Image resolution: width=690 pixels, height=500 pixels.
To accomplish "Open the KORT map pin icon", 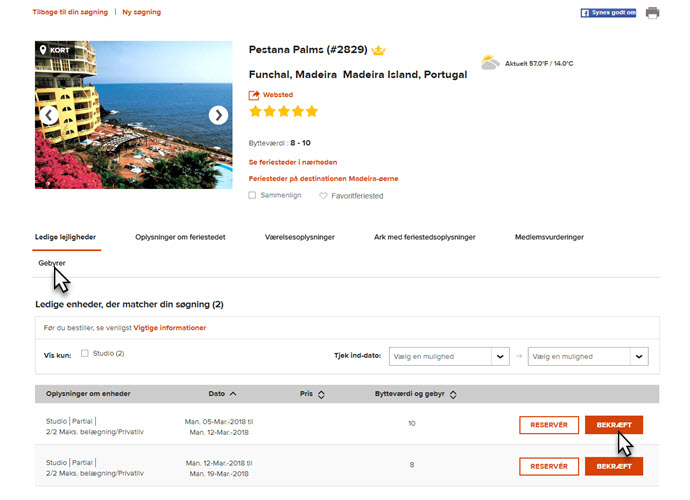I will tap(43, 50).
